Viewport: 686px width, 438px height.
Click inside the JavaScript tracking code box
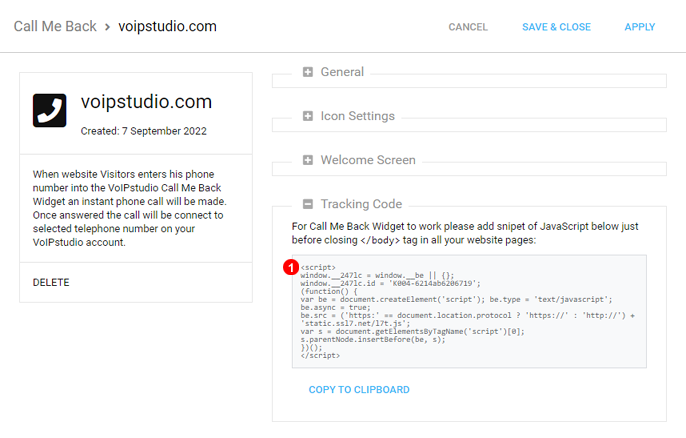coord(469,311)
